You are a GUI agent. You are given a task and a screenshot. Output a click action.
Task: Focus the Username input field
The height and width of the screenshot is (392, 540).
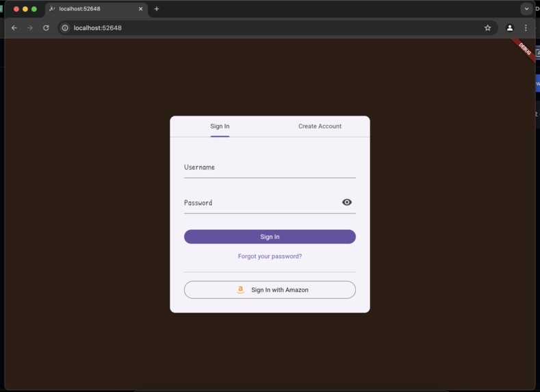tap(270, 168)
